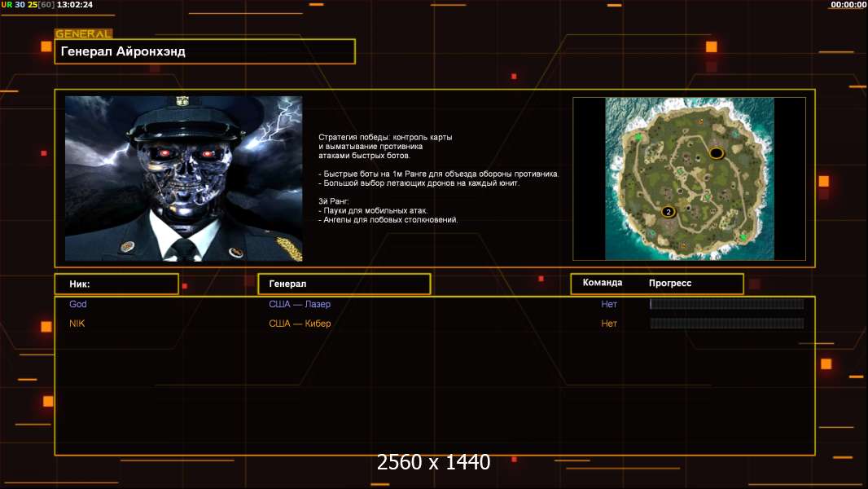
Task: Click start position marker 2 on map
Action: point(669,212)
